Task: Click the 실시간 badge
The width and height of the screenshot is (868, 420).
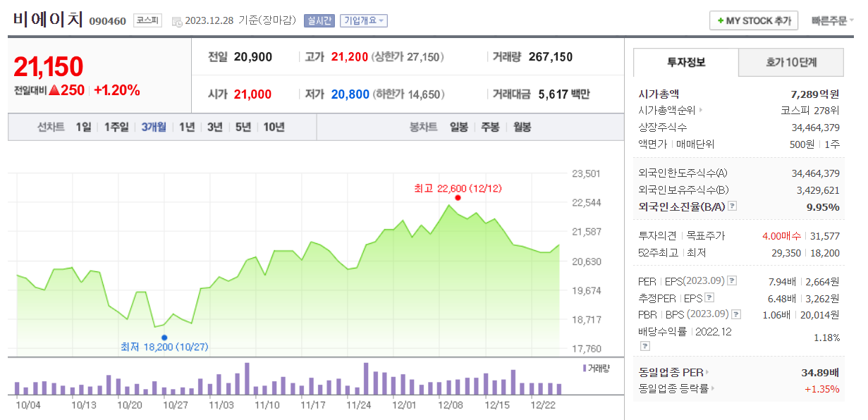Action: pos(319,21)
